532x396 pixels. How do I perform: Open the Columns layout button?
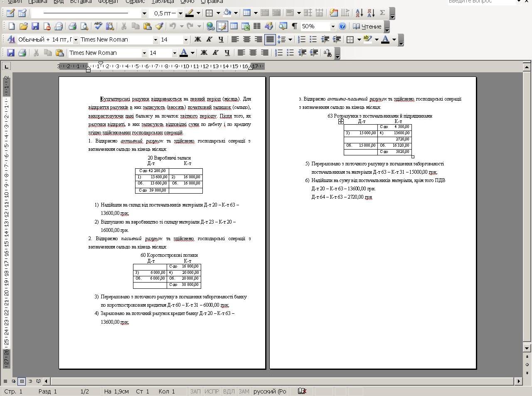point(257,26)
